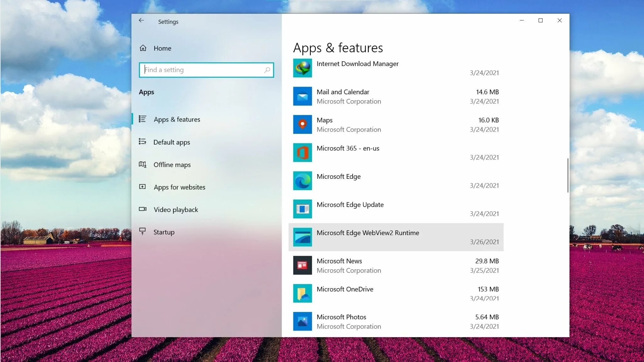Click the Microsoft 365 Office icon

coord(303,153)
